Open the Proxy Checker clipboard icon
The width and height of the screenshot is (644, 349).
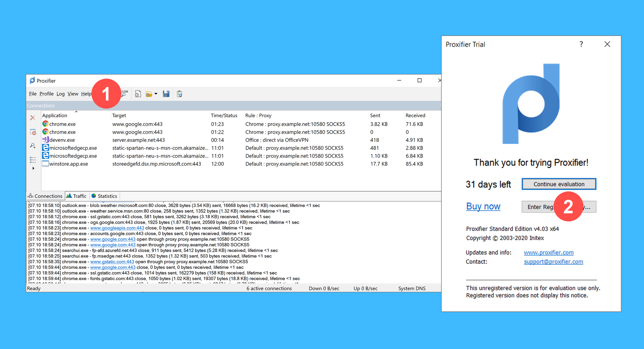pos(180,94)
